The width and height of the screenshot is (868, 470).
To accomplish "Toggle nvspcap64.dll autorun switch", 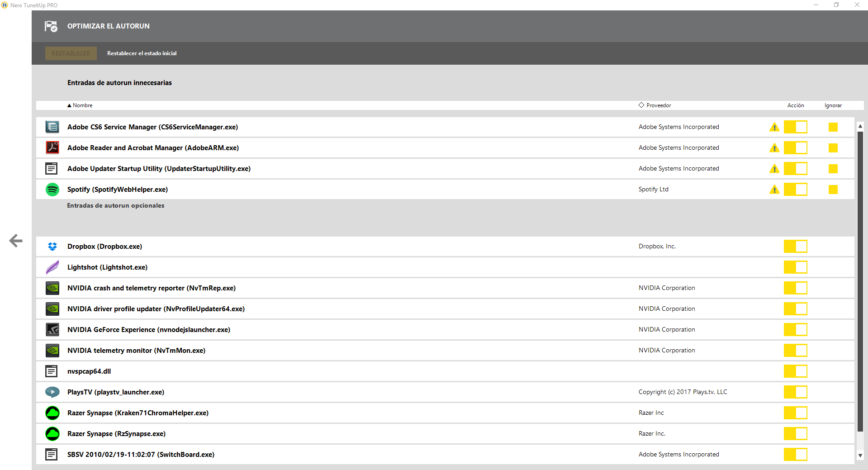I will (x=796, y=371).
